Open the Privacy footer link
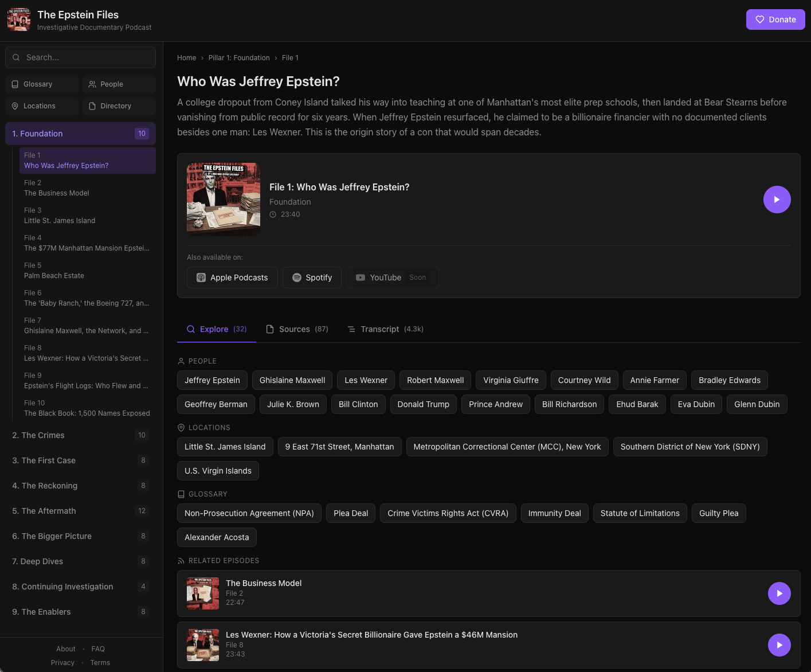Viewport: 811px width, 672px height. click(62, 663)
